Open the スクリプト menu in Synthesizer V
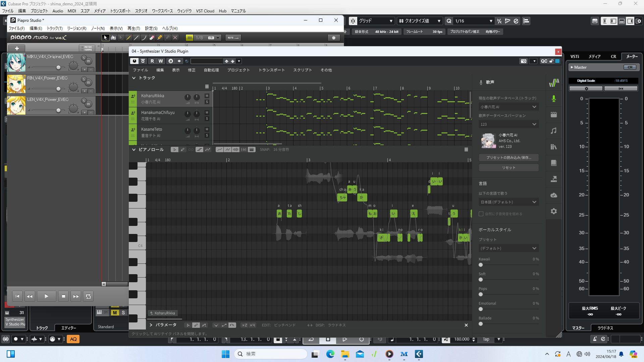644x362 pixels. click(303, 70)
